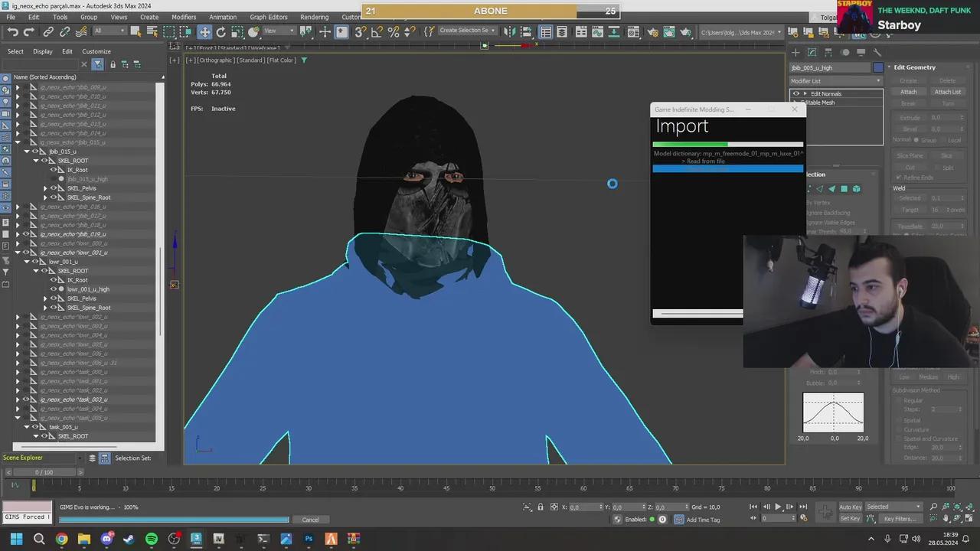Screen dimensions: 980x551
Task: Expand the SKEL_Pelvis node under lowr_001_u
Action: coord(45,298)
